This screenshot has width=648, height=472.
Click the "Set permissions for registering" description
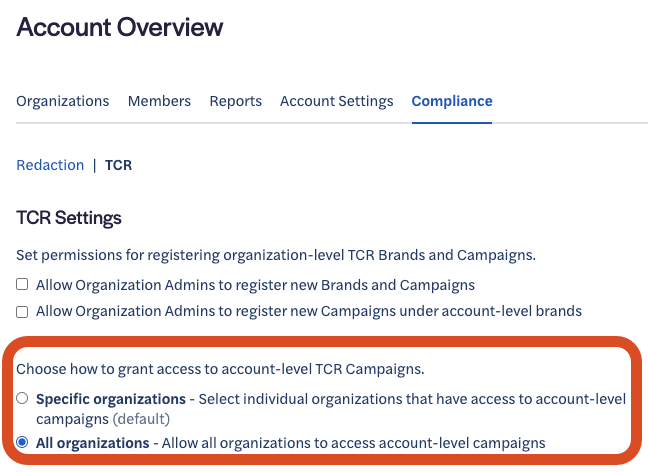(276, 255)
